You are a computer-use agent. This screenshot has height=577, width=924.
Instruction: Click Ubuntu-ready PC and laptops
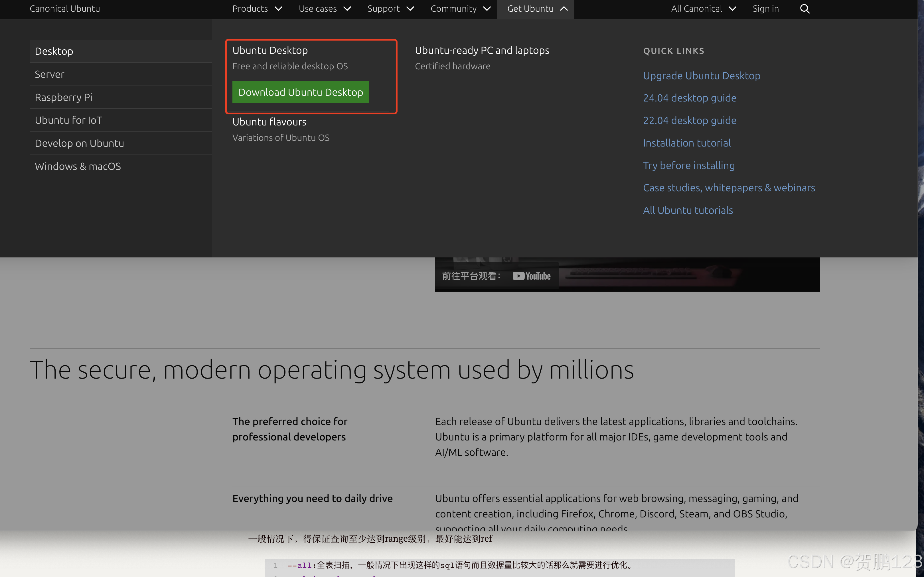point(482,50)
